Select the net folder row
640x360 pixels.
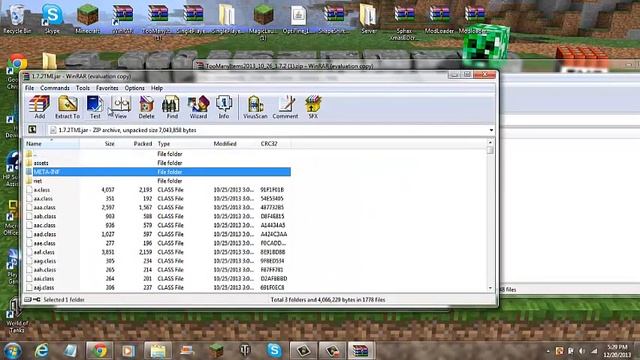(x=158, y=181)
